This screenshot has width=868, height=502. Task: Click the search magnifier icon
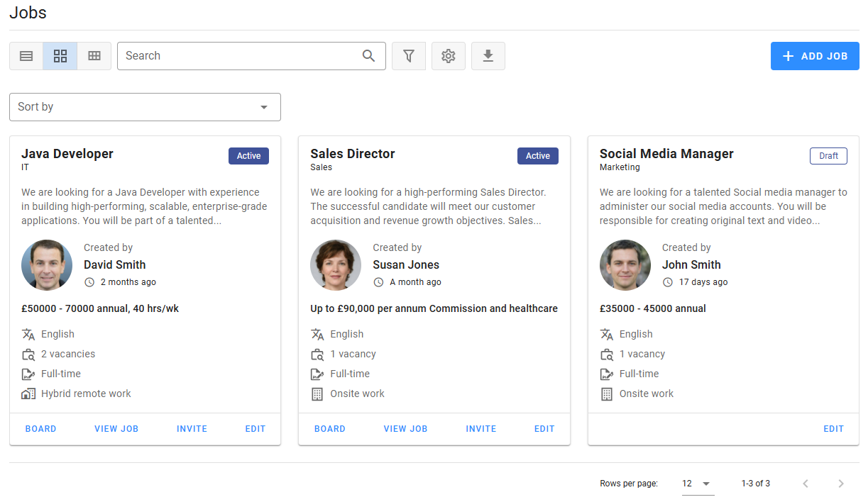pos(368,56)
